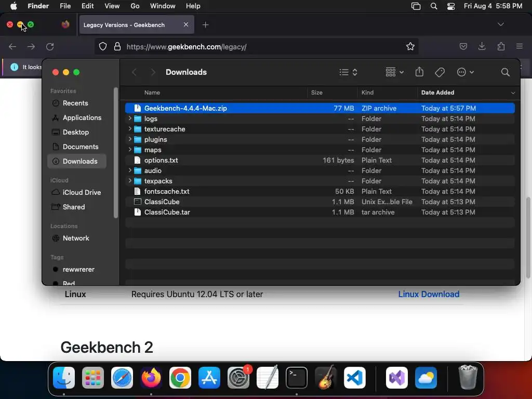Click the Firefox address bar URL

pyautogui.click(x=187, y=47)
